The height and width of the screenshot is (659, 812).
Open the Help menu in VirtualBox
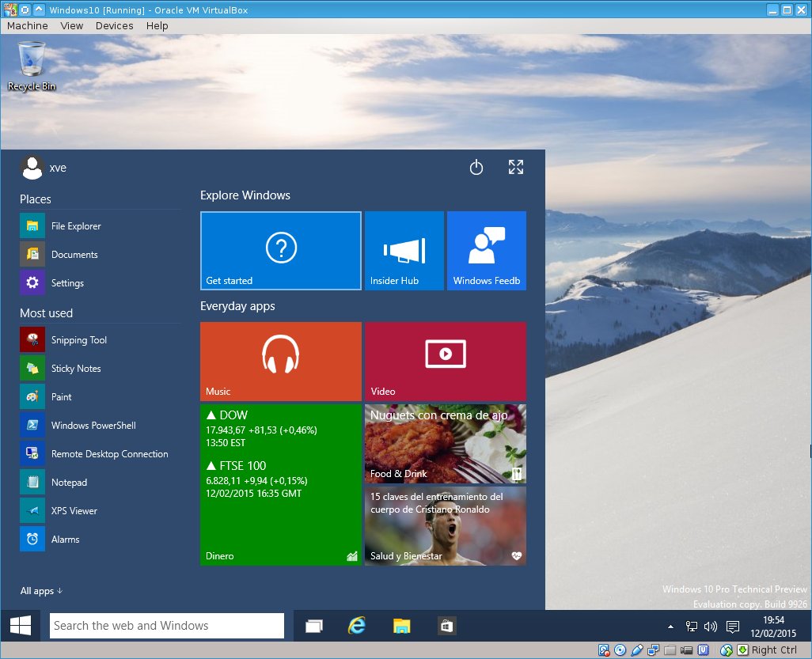(x=157, y=26)
